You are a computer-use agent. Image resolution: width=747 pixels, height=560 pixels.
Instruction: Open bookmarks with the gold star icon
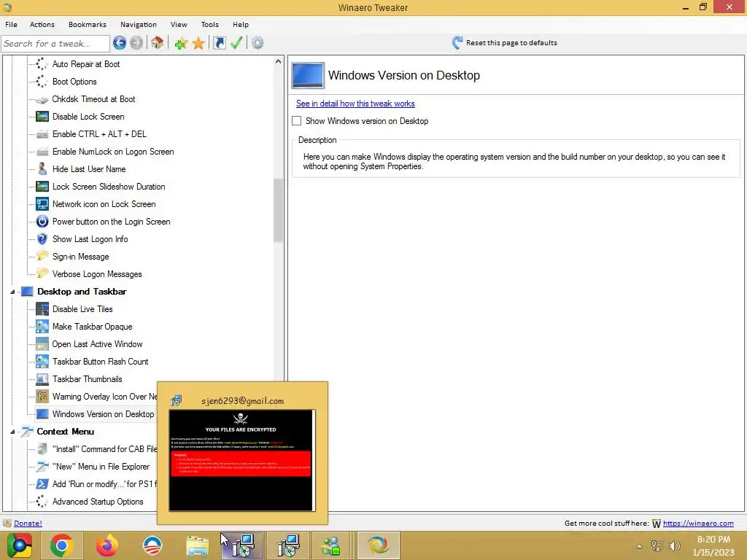click(x=198, y=43)
